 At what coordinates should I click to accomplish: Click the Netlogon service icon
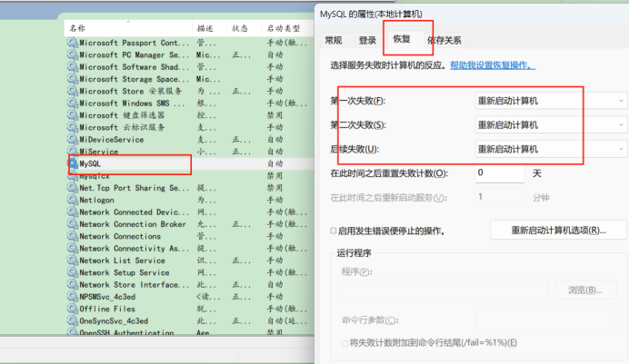73,200
